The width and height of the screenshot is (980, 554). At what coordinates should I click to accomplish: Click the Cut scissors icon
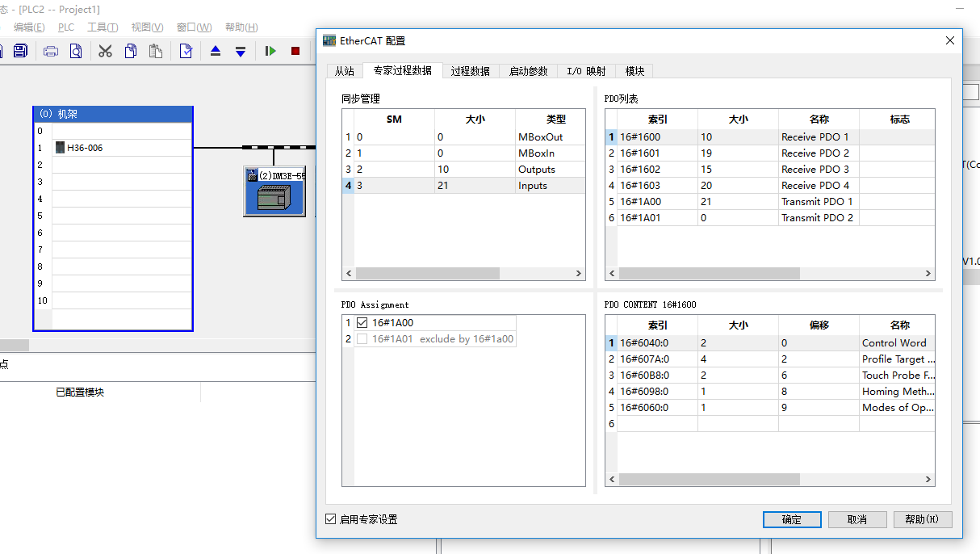click(x=105, y=51)
